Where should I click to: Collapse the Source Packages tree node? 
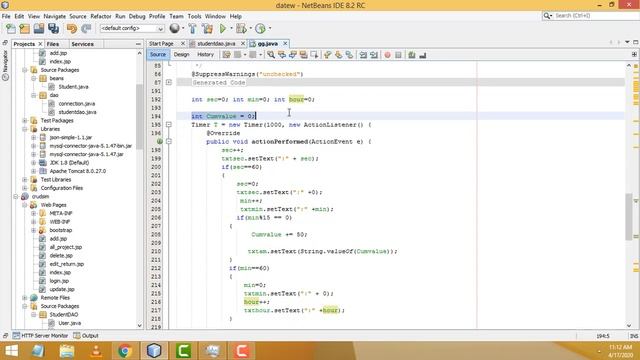[x=24, y=70]
